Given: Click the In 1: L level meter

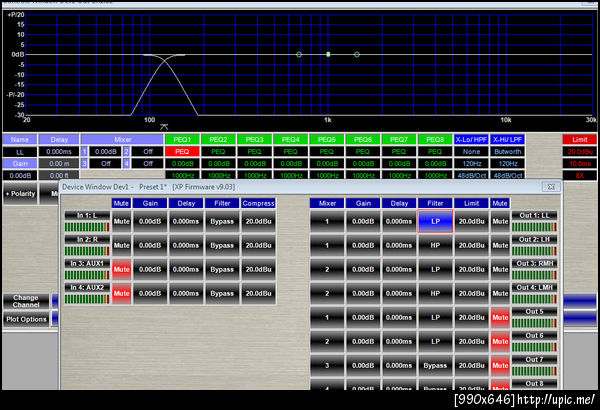Looking at the screenshot, I should click(87, 227).
